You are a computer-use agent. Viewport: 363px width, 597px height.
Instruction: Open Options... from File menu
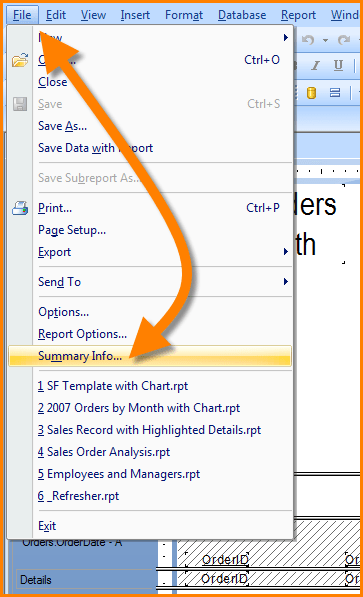point(64,312)
